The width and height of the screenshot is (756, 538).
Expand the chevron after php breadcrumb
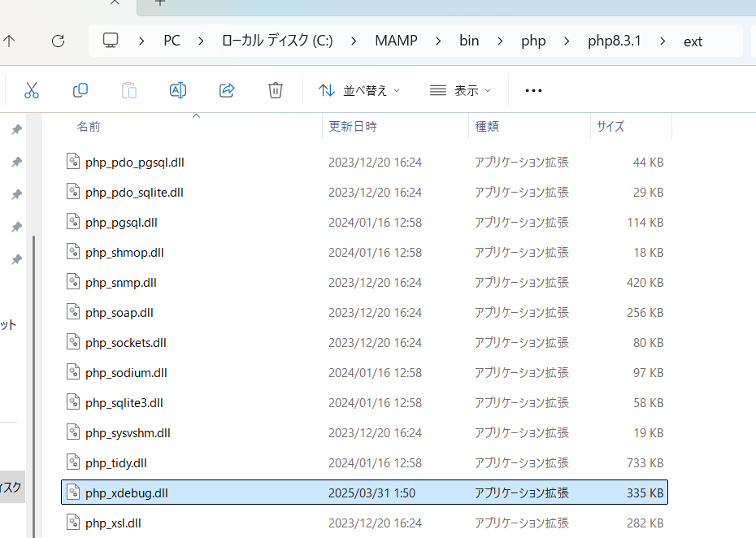pos(567,41)
